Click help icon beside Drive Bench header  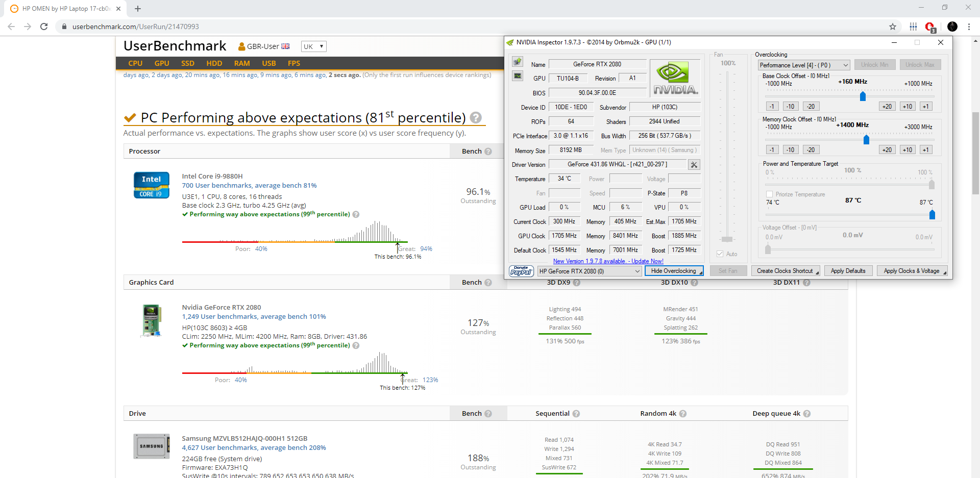488,414
